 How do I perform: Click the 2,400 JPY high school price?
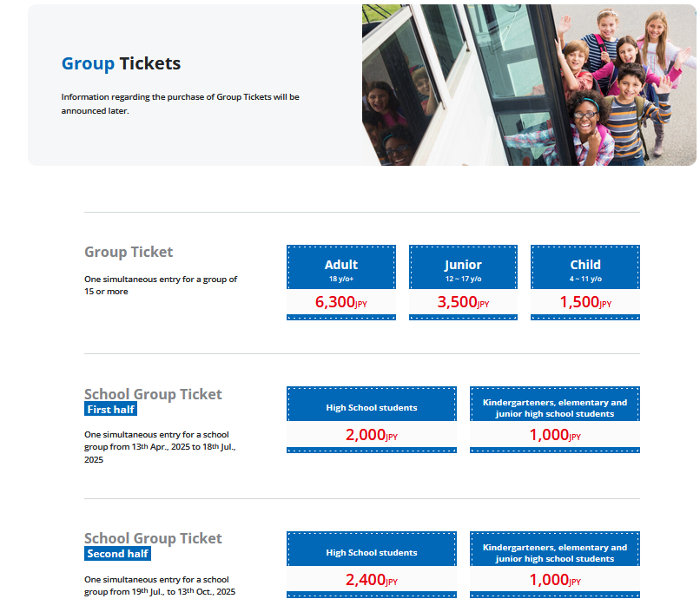click(372, 581)
